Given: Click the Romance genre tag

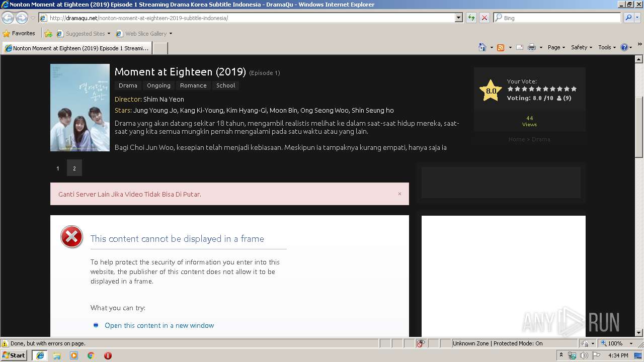Looking at the screenshot, I should tap(193, 85).
